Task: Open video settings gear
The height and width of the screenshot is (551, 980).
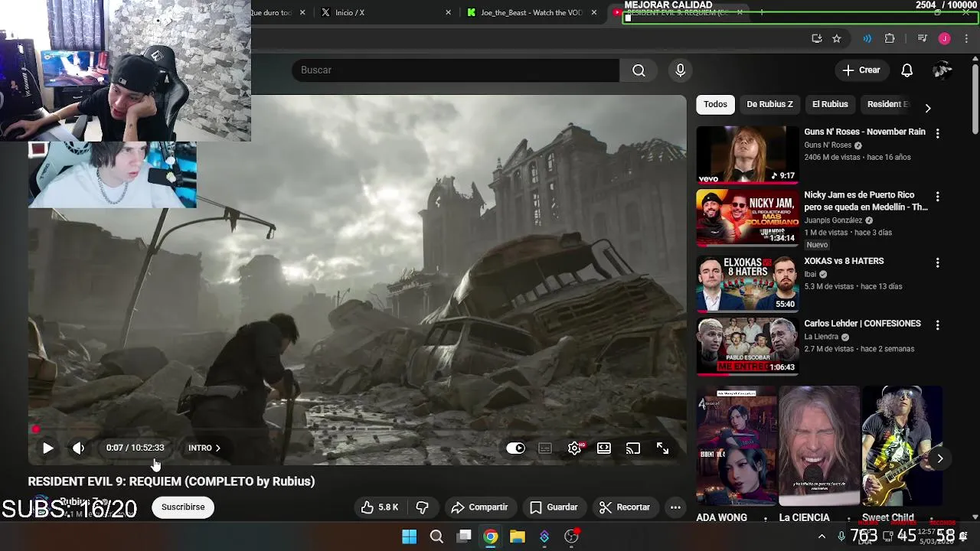Action: (575, 448)
